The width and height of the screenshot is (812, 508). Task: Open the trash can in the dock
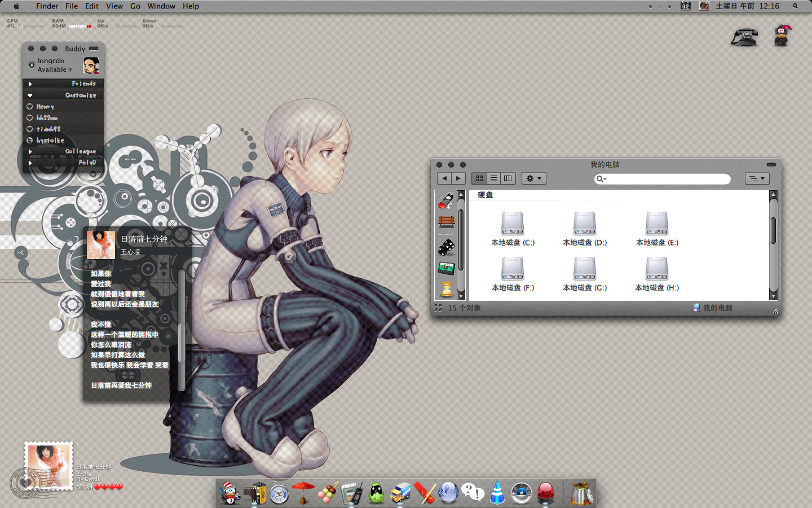(581, 493)
